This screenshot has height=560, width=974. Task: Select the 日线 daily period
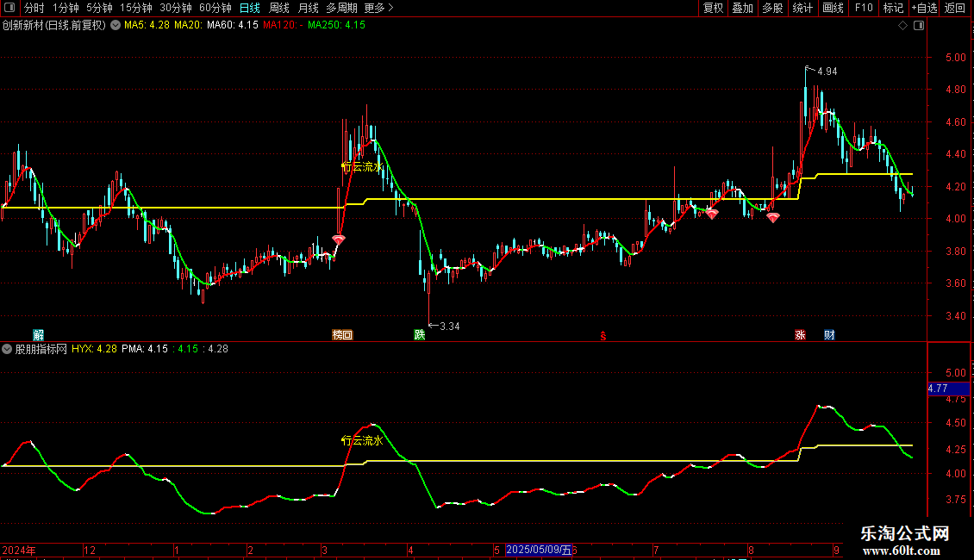coord(250,8)
